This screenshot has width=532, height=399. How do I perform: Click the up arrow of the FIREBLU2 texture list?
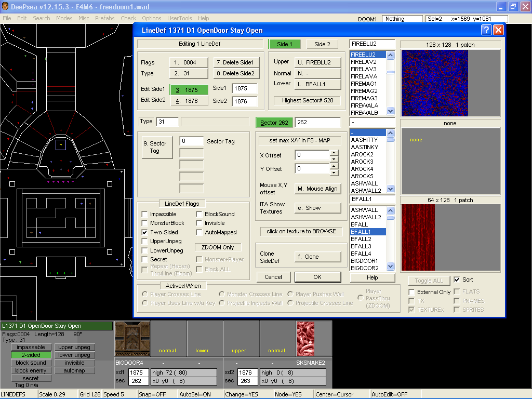[391, 55]
